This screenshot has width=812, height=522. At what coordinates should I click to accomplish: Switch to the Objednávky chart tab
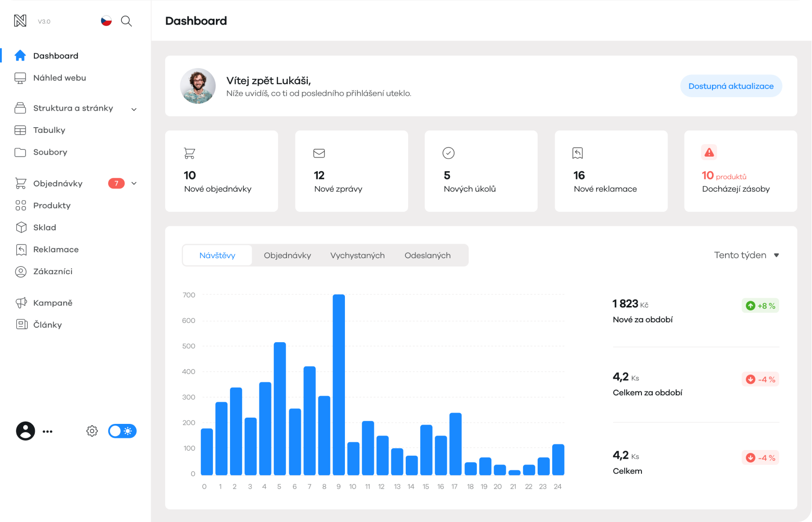click(287, 256)
